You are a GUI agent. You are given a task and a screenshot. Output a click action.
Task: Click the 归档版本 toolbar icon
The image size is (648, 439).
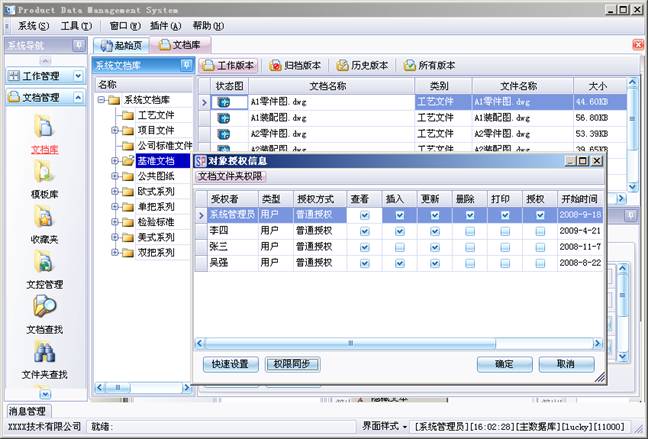tap(275, 65)
